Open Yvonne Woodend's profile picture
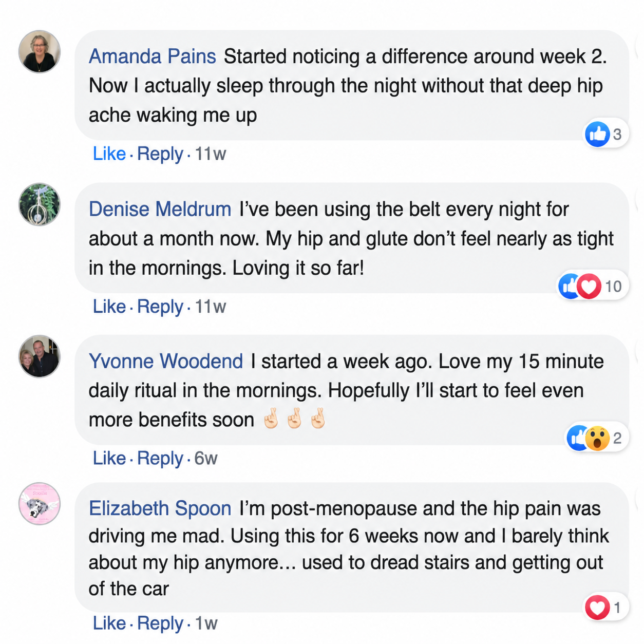 pyautogui.click(x=40, y=356)
